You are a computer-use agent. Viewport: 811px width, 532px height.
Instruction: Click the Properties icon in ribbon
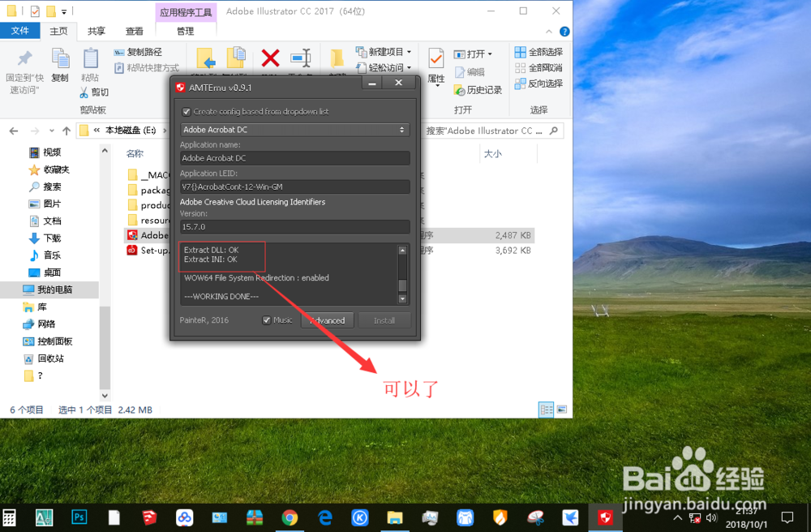436,58
